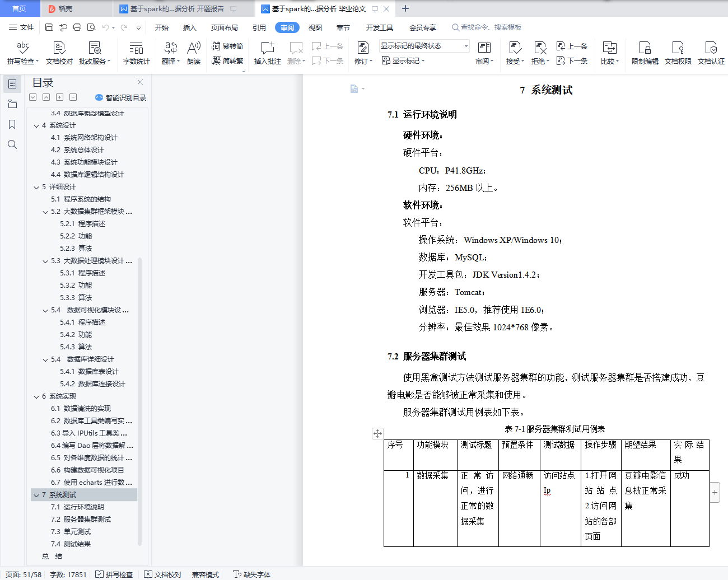The image size is (728, 580).
Task: Jump to 总结 in the outline
Action: [x=52, y=556]
